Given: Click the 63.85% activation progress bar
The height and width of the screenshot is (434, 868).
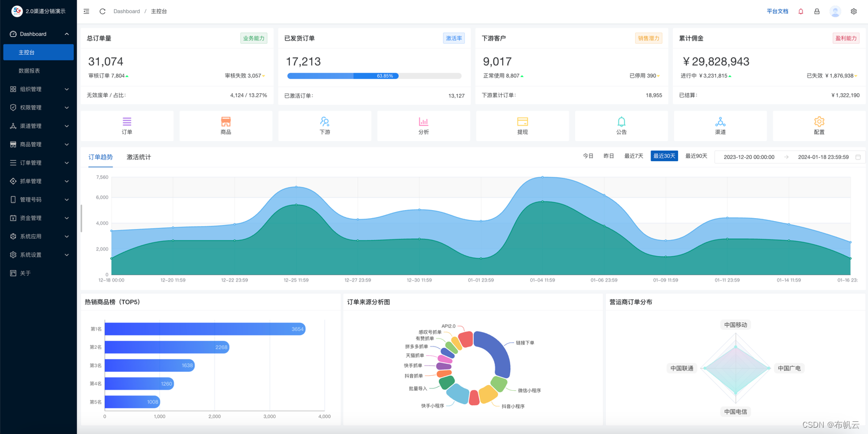Looking at the screenshot, I should [x=374, y=76].
